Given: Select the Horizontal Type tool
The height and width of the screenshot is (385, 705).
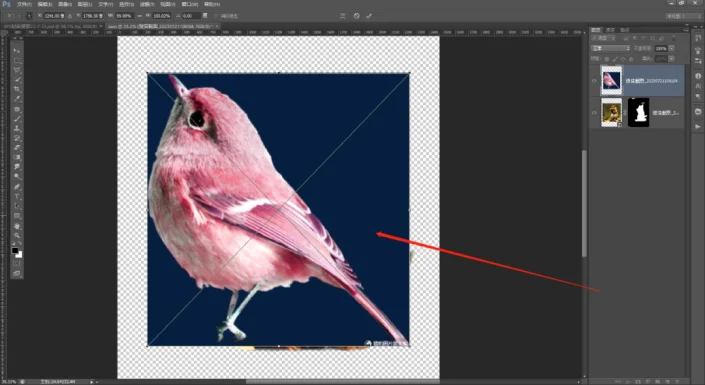Looking at the screenshot, I should pos(17,197).
